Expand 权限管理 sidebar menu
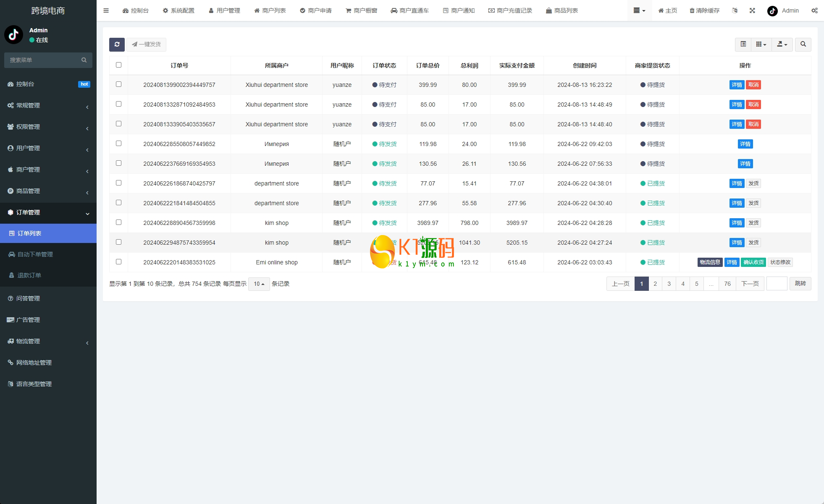The width and height of the screenshot is (824, 504). point(48,127)
